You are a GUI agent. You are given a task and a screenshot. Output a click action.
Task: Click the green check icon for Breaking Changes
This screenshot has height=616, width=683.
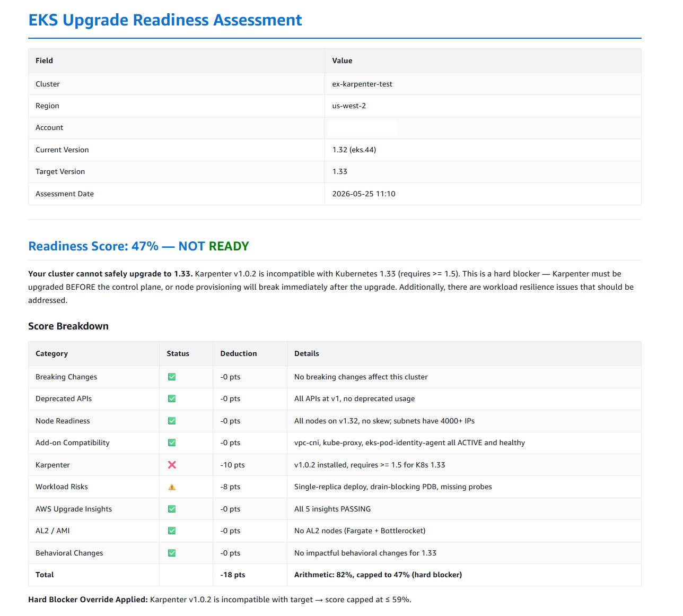coord(172,377)
